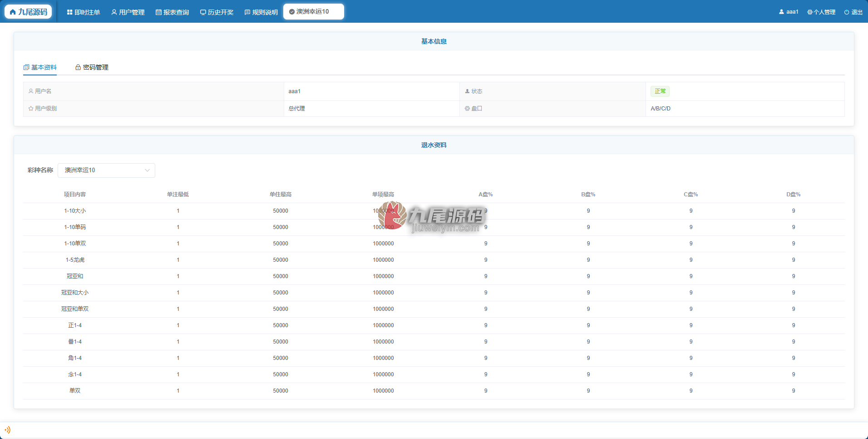
Task: Open 个人管理 settings icon
Action: [810, 12]
